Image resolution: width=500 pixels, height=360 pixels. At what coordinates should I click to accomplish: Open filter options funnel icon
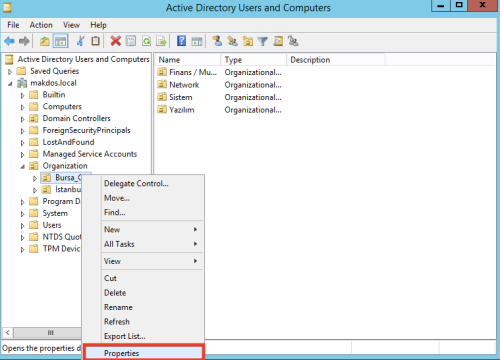[x=263, y=41]
